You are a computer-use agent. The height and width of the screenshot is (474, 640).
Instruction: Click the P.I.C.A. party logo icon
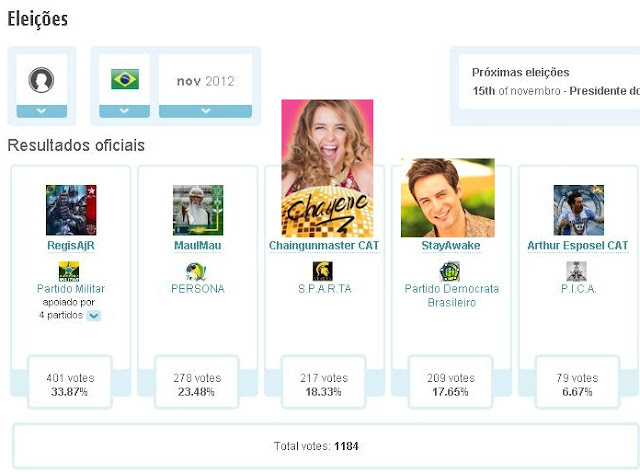pos(576,271)
